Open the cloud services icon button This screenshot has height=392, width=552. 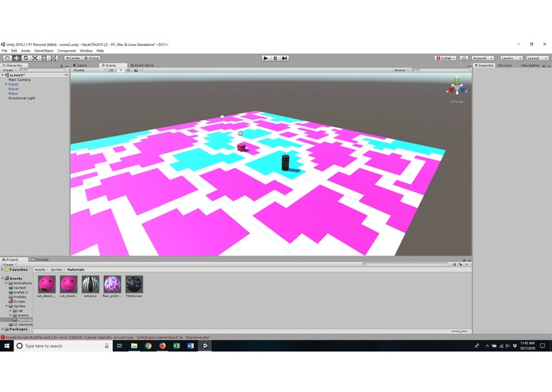point(464,58)
